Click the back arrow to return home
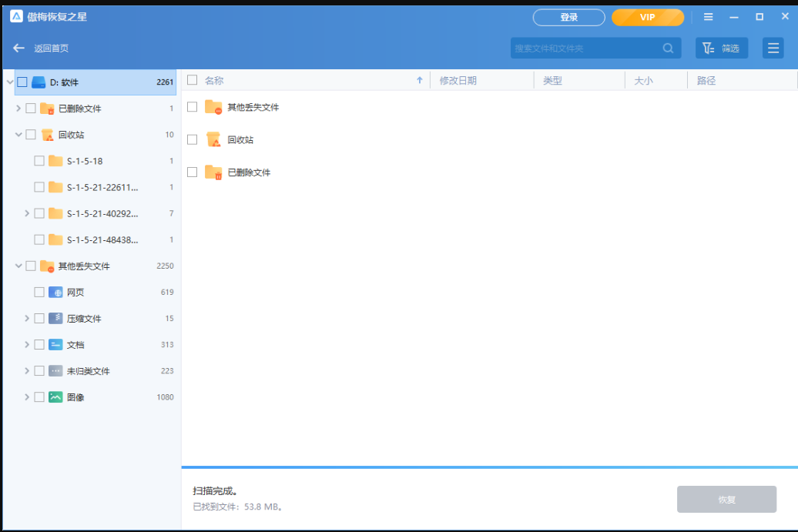Viewport: 798px width, 532px height. [19, 49]
